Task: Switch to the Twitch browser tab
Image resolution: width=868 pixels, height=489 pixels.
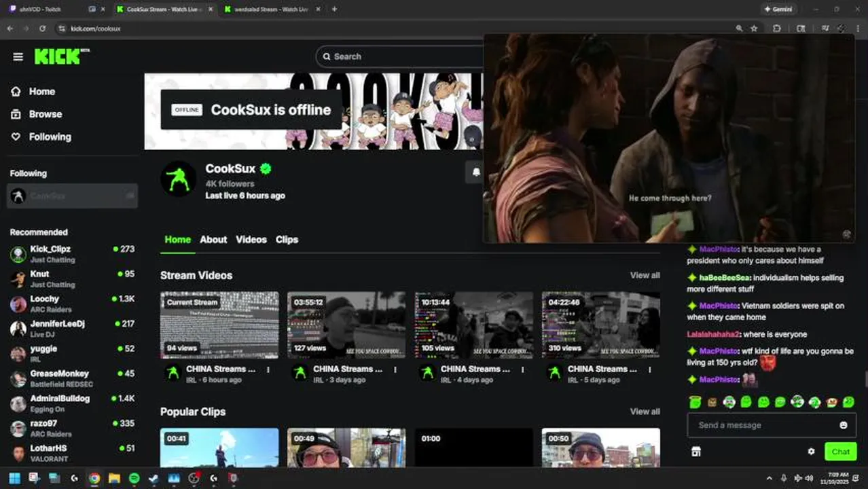Action: 54,10
